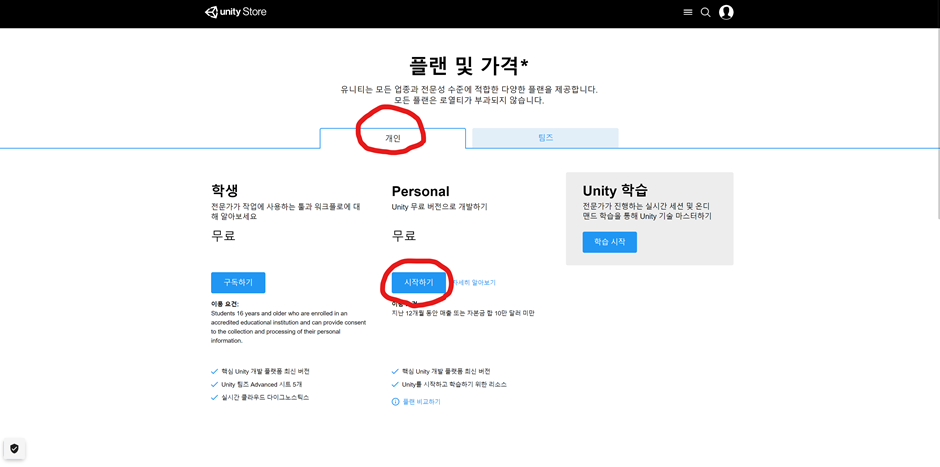Switch to the 팀즈 tab
The image size is (940, 467).
545,137
